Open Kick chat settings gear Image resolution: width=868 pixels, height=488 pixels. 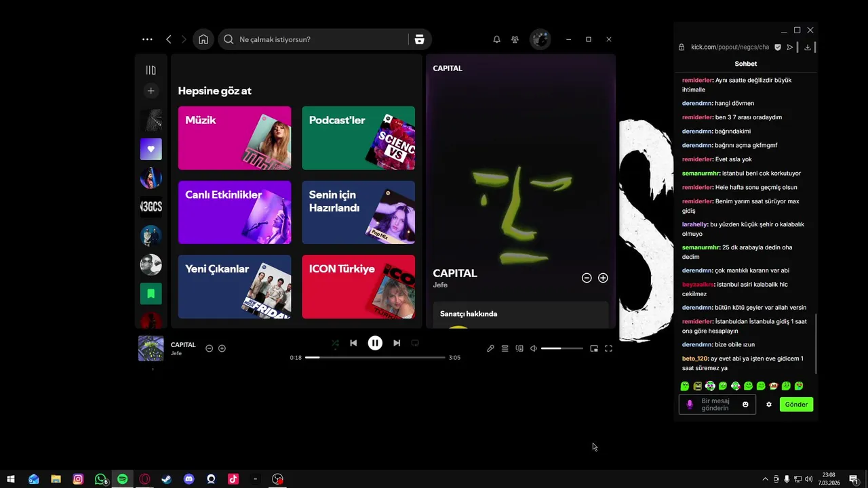point(769,405)
